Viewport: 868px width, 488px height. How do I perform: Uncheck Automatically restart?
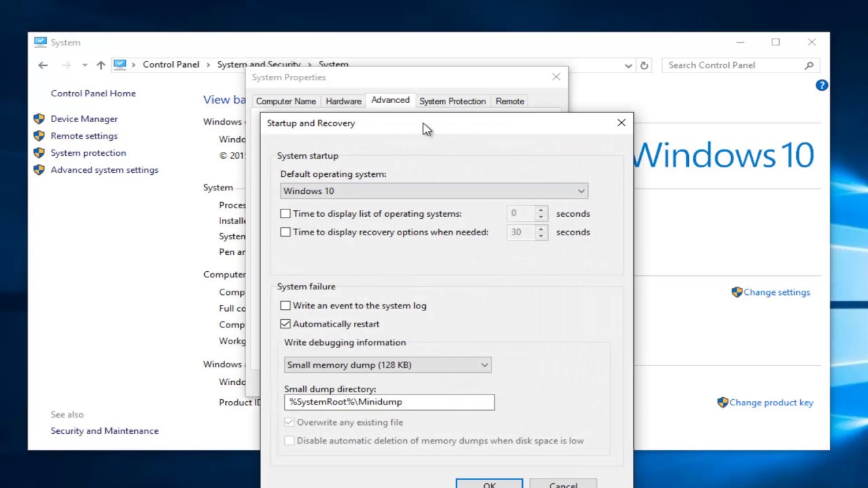pos(285,324)
